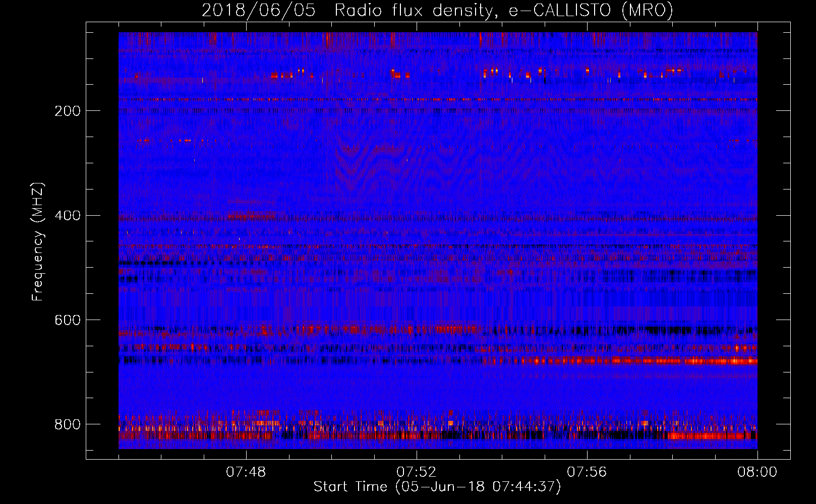Click the 07:48 time tick label

pyautogui.click(x=246, y=472)
